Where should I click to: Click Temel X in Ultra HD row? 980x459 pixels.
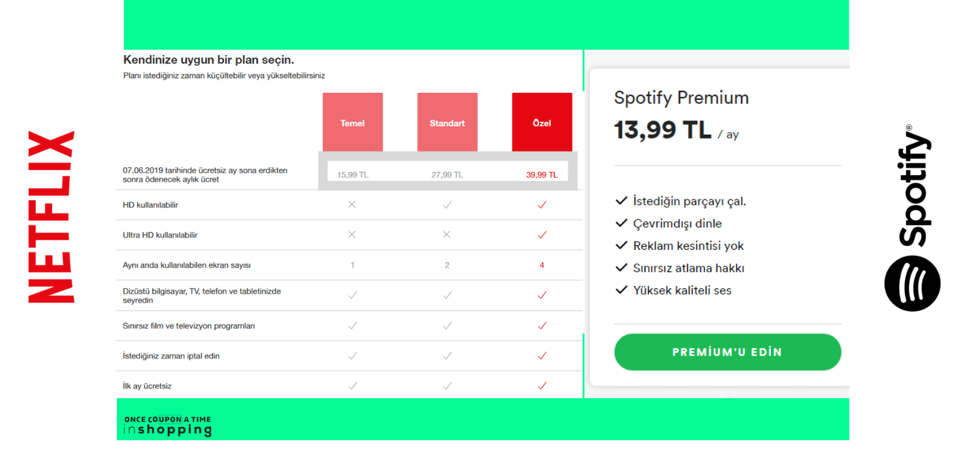click(x=352, y=235)
